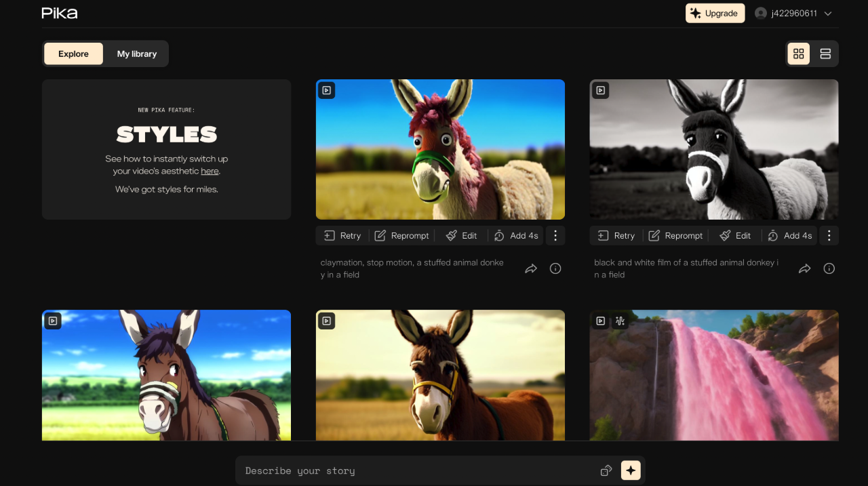Switch to grid view layout

798,54
